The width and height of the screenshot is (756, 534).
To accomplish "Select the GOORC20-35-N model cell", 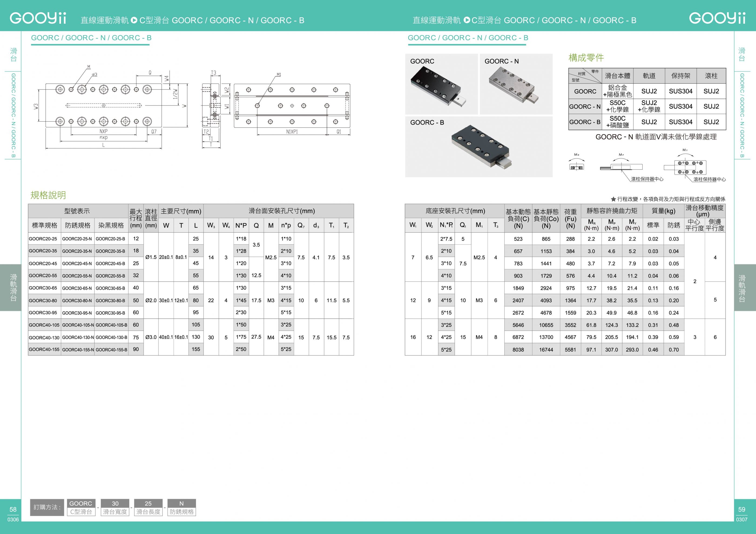I will coord(78,251).
